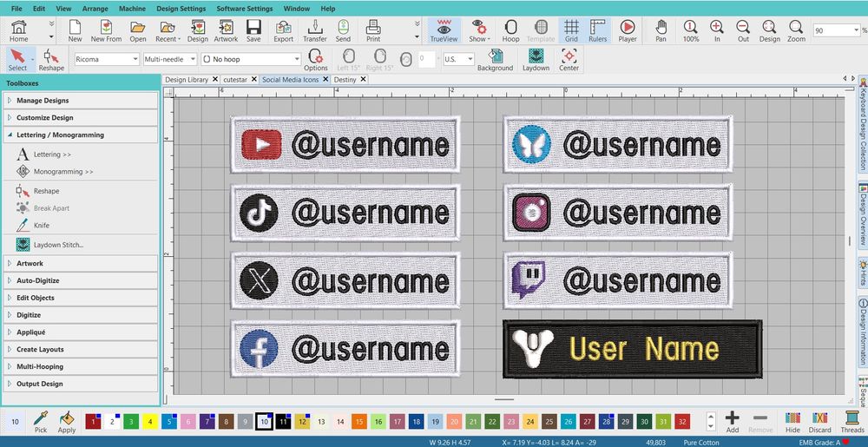Open the Show dropdown options
This screenshot has height=447, width=868.
click(478, 31)
